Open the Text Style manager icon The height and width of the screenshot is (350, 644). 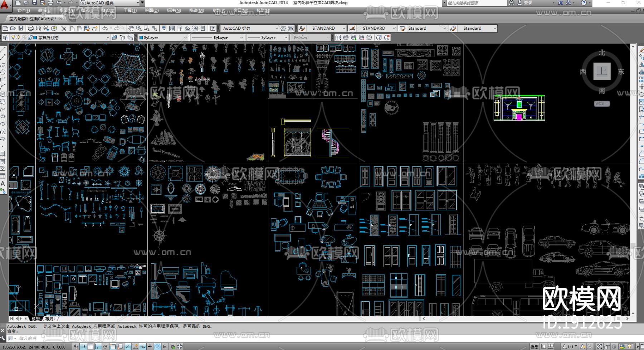click(302, 28)
